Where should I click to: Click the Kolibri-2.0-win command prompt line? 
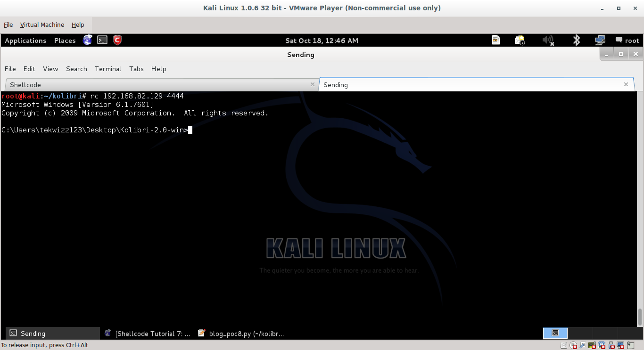pos(95,130)
